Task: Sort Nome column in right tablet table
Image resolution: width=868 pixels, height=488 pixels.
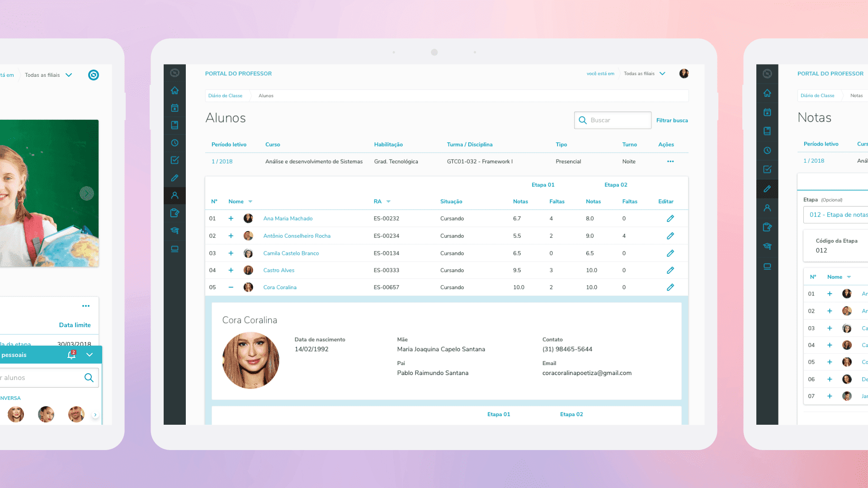Action: point(849,277)
